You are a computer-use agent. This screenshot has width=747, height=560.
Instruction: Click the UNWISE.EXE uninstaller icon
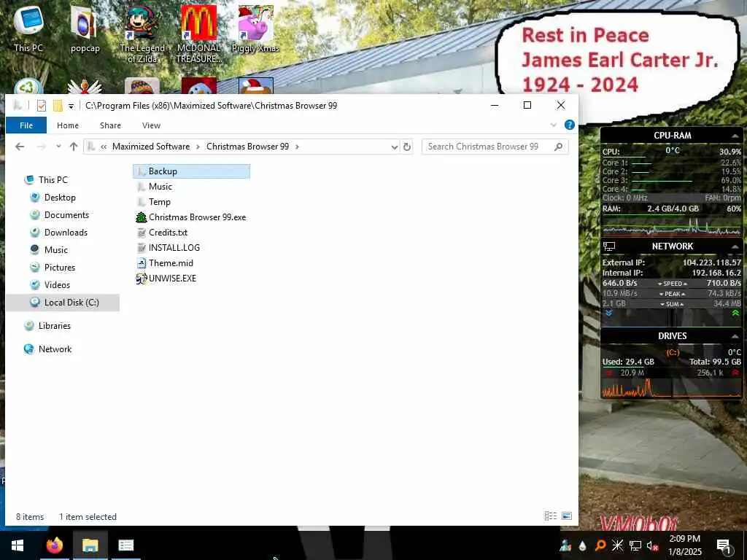pyautogui.click(x=141, y=279)
